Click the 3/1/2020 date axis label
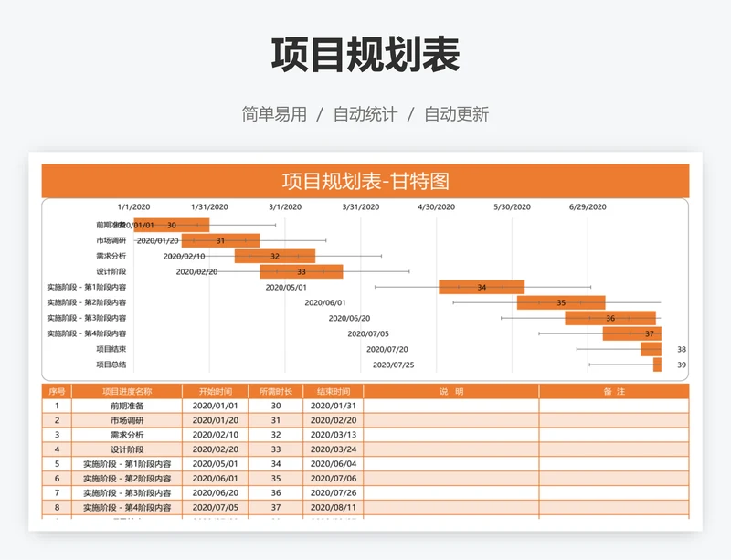This screenshot has height=560, width=731. (285, 207)
